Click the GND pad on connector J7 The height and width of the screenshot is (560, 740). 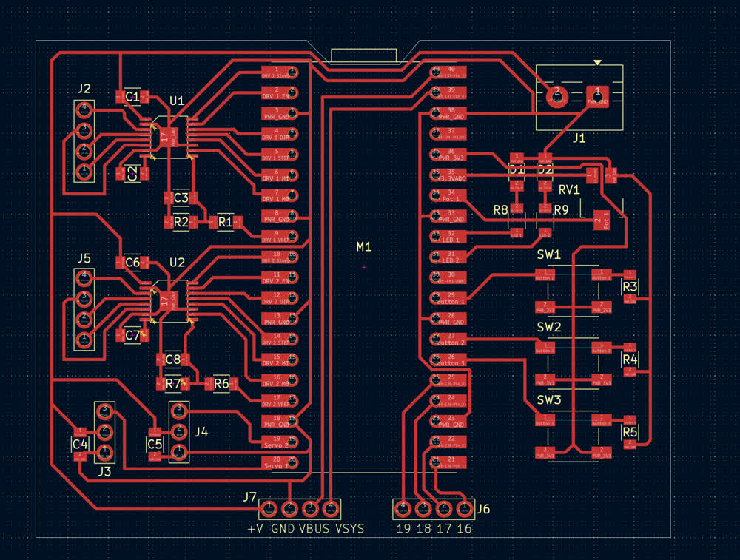click(290, 508)
